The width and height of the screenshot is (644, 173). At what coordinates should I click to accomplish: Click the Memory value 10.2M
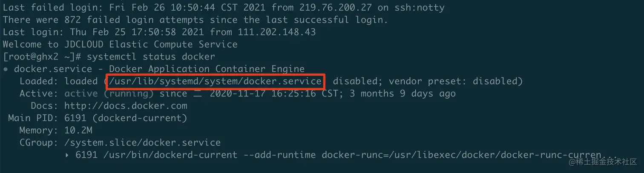(78, 130)
